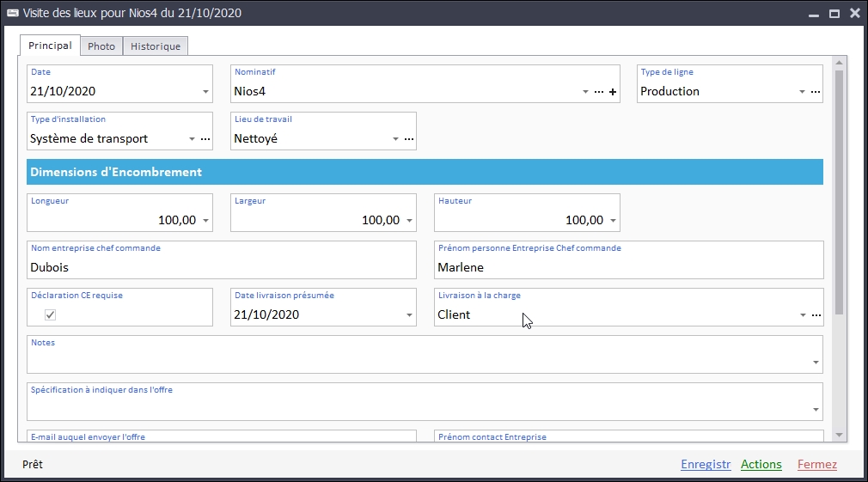
Task: Open the Historique tab
Action: 156,46
